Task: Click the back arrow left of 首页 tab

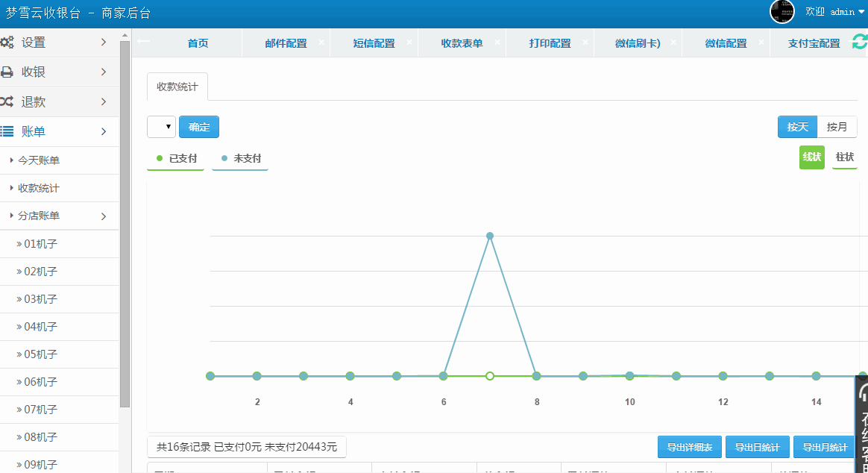Action: tap(143, 43)
